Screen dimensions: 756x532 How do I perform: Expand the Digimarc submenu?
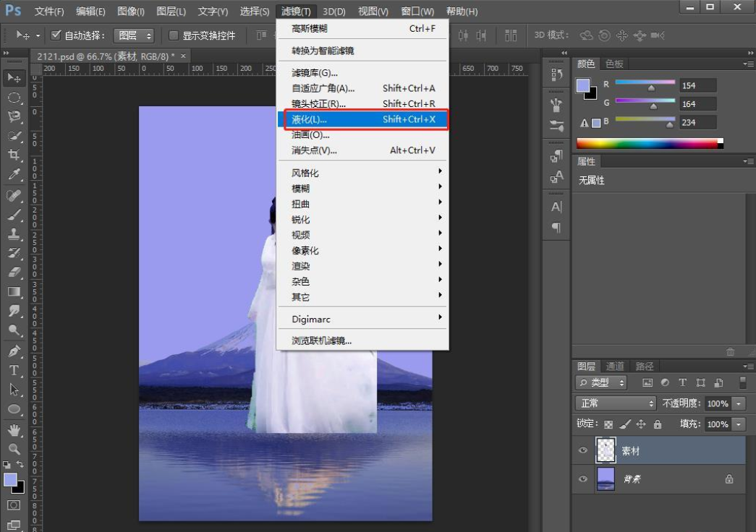point(362,319)
